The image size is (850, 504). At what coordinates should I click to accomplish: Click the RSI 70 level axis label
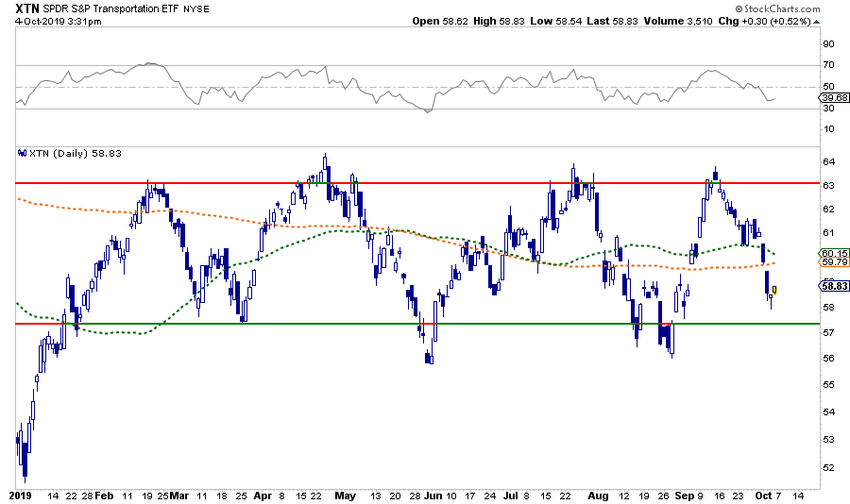click(x=828, y=65)
